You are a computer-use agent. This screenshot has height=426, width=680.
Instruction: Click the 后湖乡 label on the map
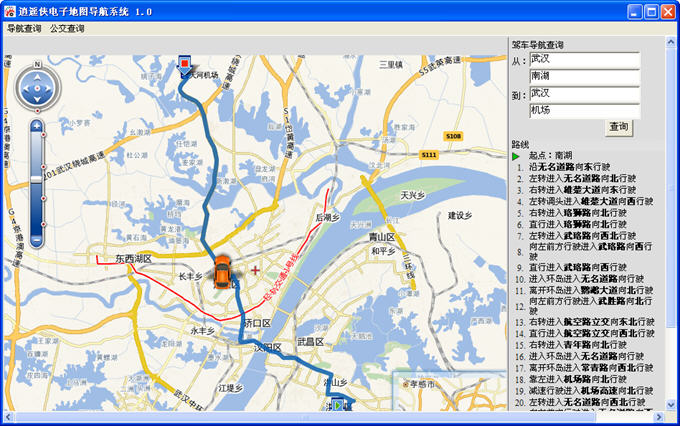point(327,218)
